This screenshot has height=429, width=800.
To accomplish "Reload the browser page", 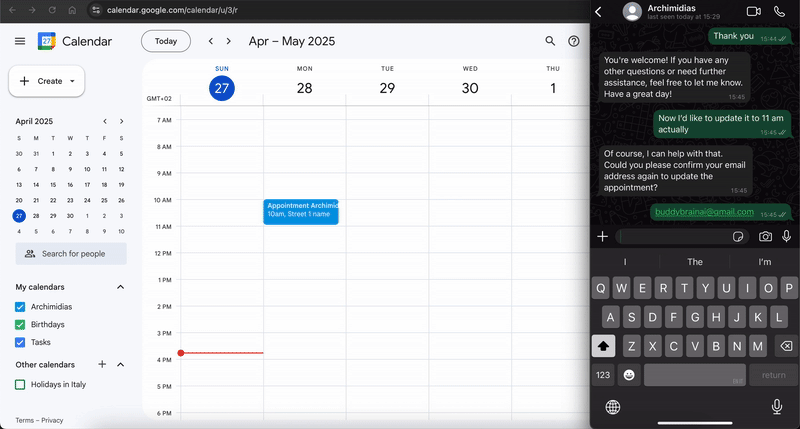I will [x=52, y=10].
